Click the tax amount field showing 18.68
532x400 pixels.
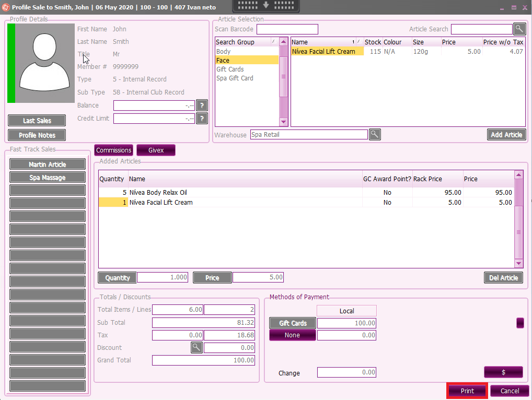[229, 335]
